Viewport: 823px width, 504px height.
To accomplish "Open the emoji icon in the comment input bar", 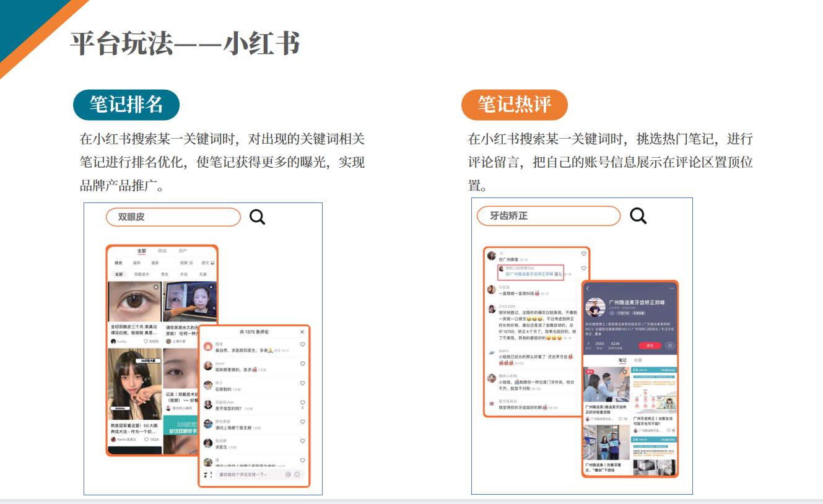I will (296, 474).
